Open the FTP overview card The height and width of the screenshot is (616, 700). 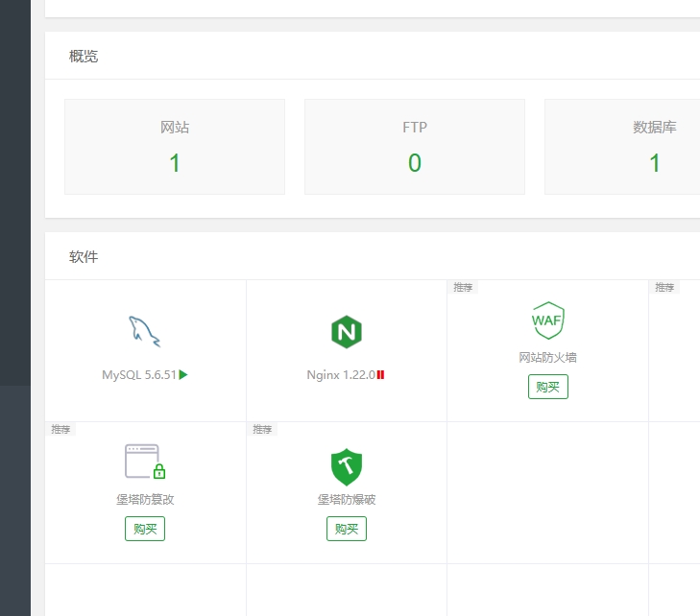tap(414, 147)
